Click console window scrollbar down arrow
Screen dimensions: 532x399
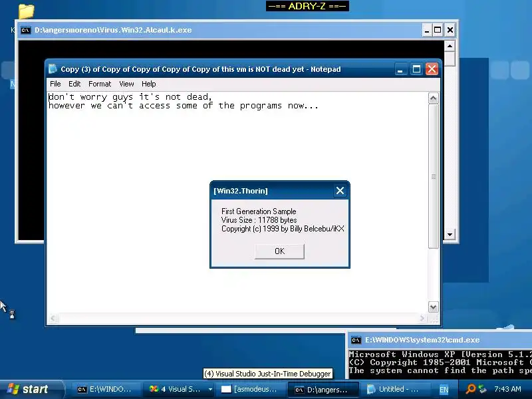coord(450,235)
